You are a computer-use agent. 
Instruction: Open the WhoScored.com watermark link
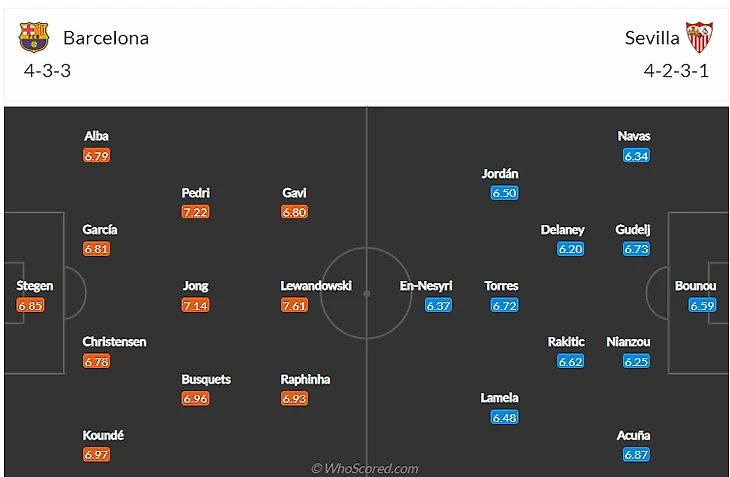(365, 468)
